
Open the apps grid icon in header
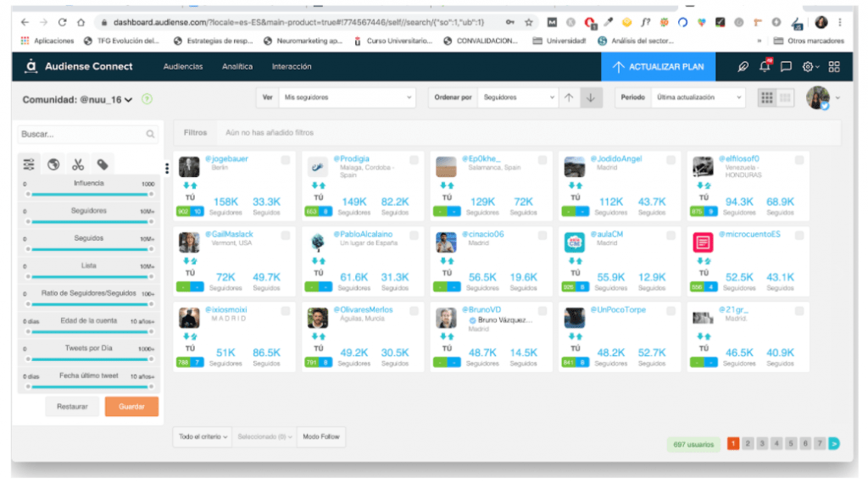pos(834,67)
